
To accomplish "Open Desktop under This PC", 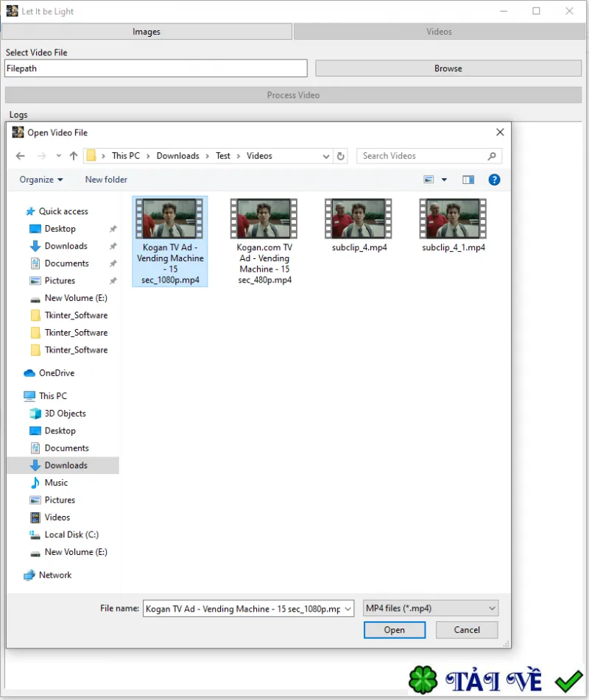I will pyautogui.click(x=60, y=431).
